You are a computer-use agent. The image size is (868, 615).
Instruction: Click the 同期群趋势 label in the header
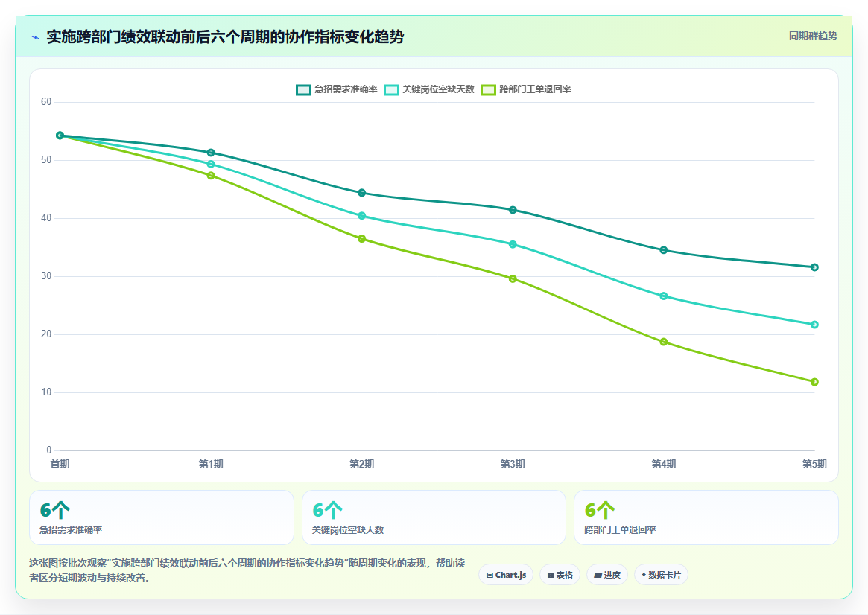tap(813, 36)
